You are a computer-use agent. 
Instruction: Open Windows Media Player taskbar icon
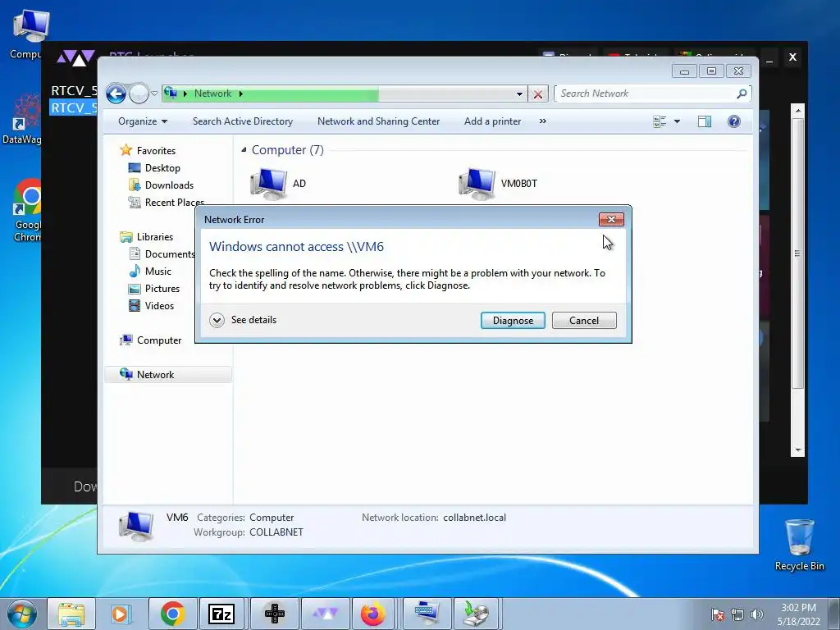pos(121,614)
